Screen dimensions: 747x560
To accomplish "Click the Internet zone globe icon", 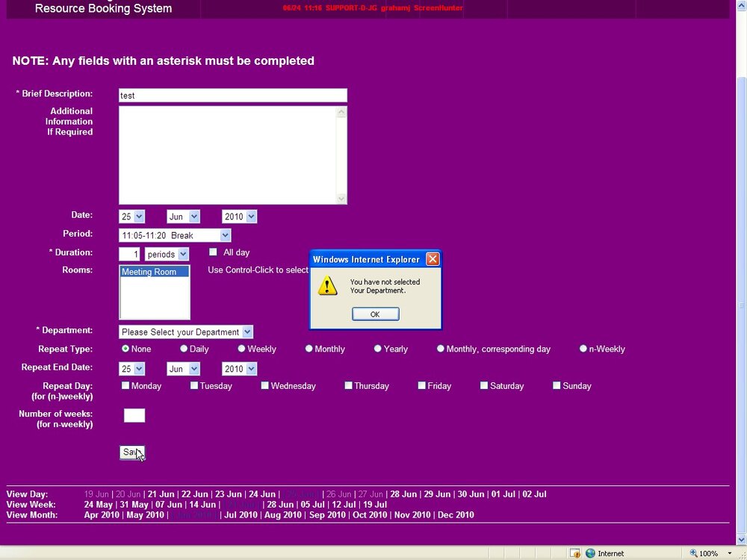I will tap(590, 553).
